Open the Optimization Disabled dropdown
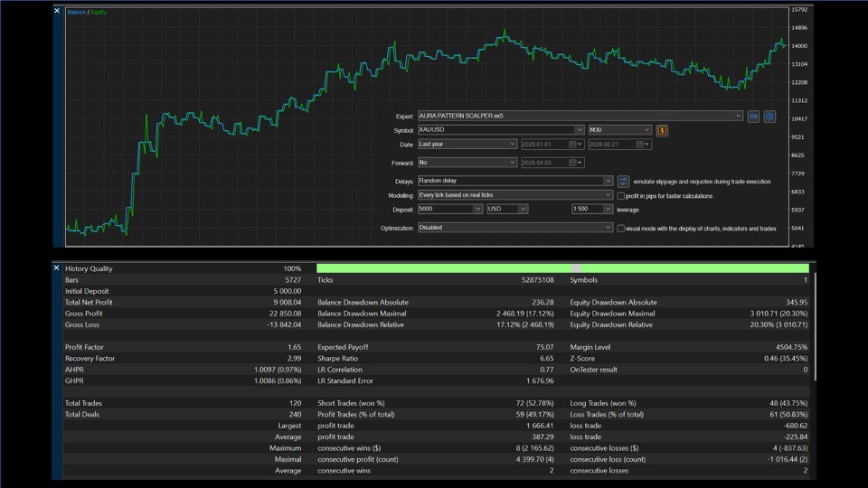This screenshot has height=488, width=868. point(515,228)
